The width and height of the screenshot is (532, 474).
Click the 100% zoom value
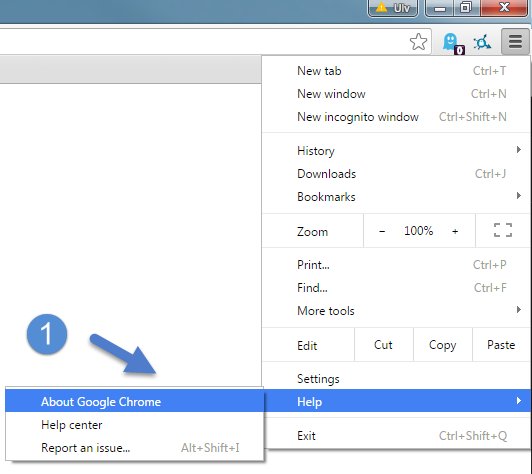[x=418, y=231]
